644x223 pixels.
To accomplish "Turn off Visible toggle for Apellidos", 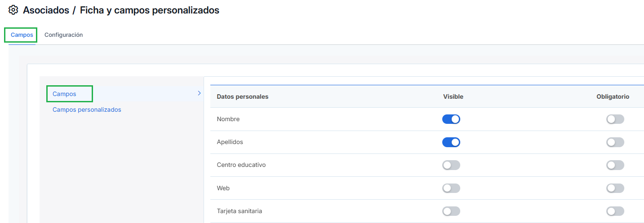I will 451,142.
